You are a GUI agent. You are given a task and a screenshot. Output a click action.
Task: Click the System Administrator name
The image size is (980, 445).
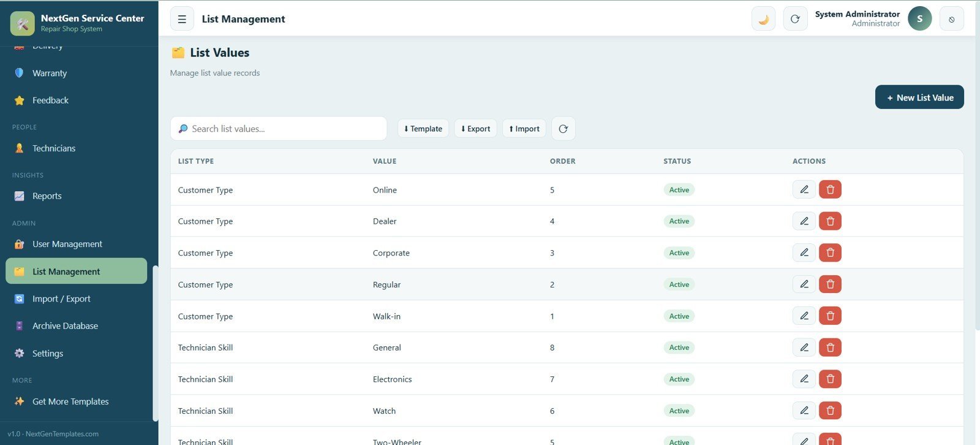click(857, 14)
